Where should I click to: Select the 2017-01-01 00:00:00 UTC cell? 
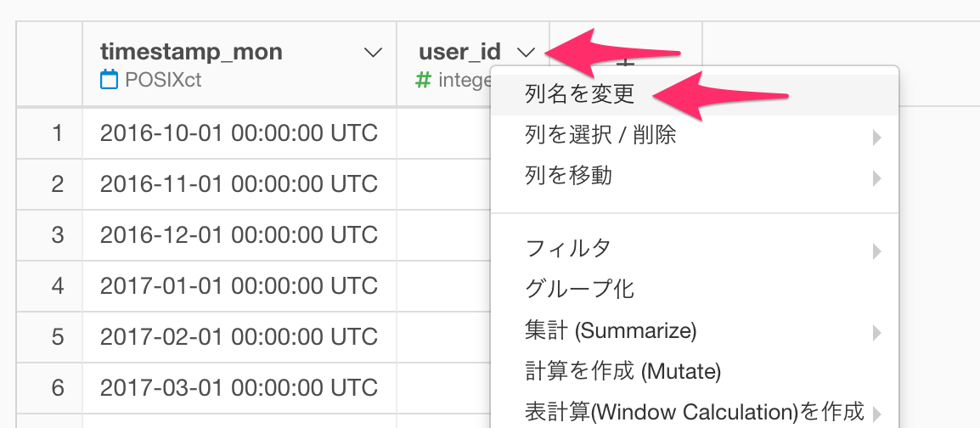tap(239, 286)
